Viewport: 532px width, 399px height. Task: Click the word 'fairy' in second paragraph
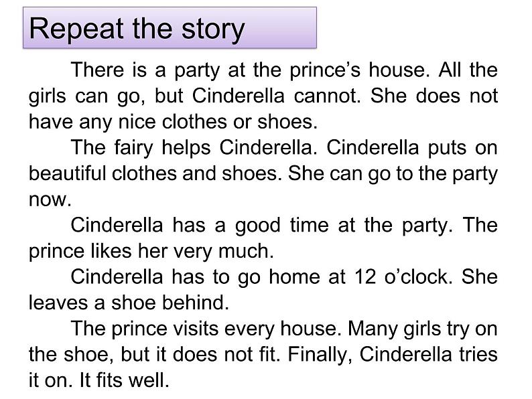click(133, 148)
